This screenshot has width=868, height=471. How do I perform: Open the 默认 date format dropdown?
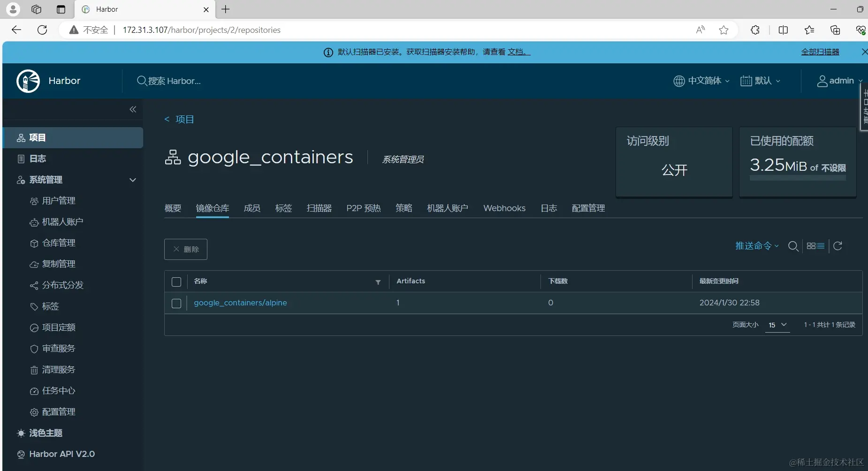click(761, 81)
